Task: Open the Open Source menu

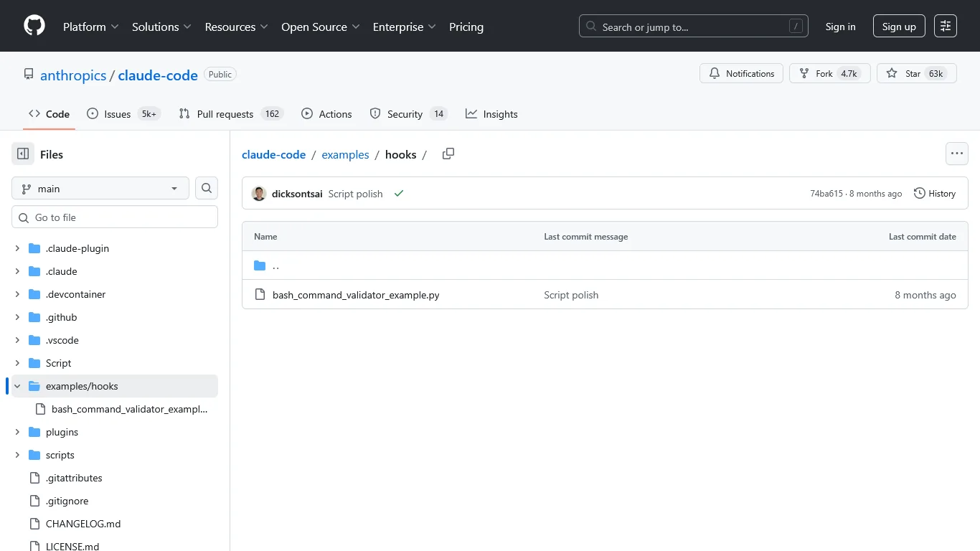Action: click(x=321, y=27)
